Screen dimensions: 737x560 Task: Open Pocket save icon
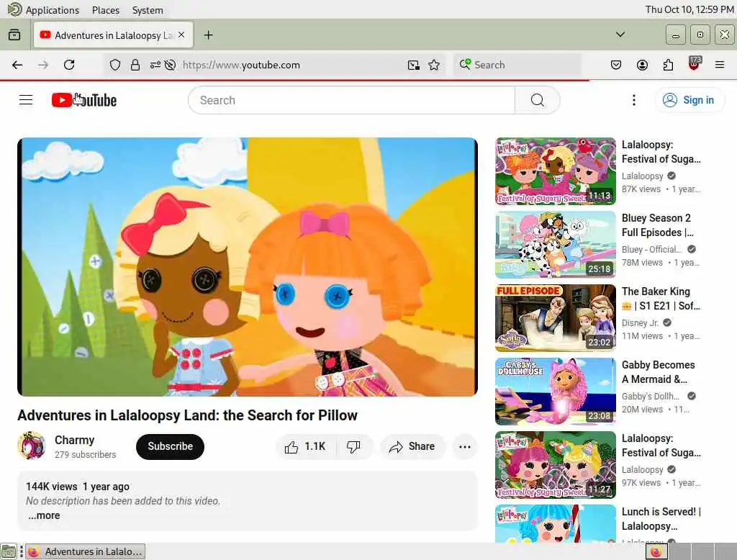616,65
